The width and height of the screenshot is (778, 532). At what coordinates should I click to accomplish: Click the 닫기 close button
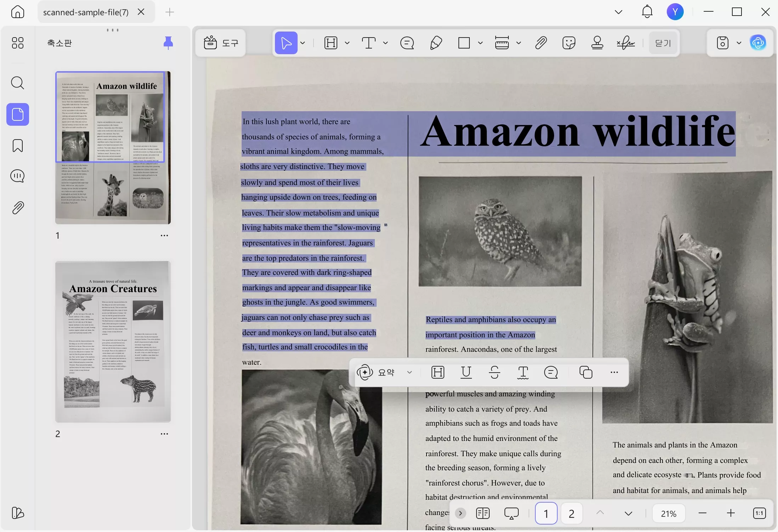(663, 43)
